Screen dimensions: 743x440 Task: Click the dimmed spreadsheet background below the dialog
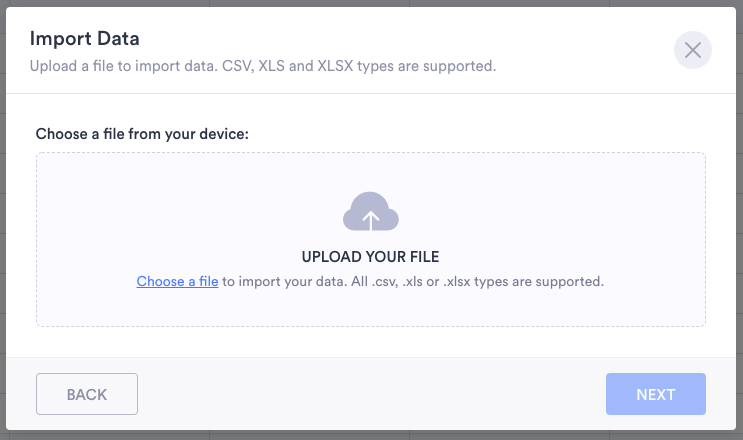click(371, 435)
